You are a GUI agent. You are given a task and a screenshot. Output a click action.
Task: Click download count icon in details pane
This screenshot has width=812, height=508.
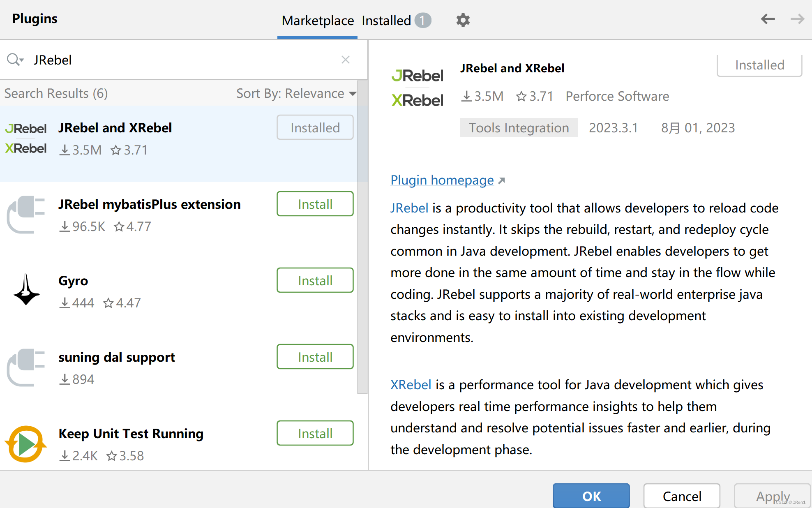(x=466, y=96)
